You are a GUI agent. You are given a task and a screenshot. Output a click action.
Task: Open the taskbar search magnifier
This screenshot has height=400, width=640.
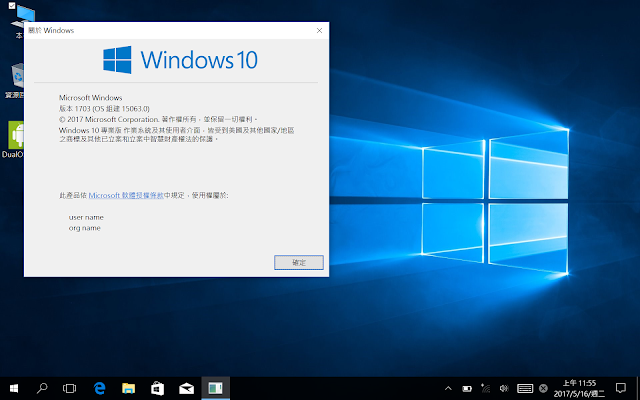click(42, 388)
